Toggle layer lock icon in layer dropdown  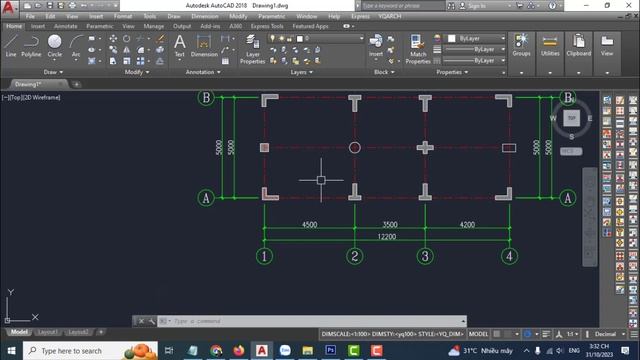289,38
